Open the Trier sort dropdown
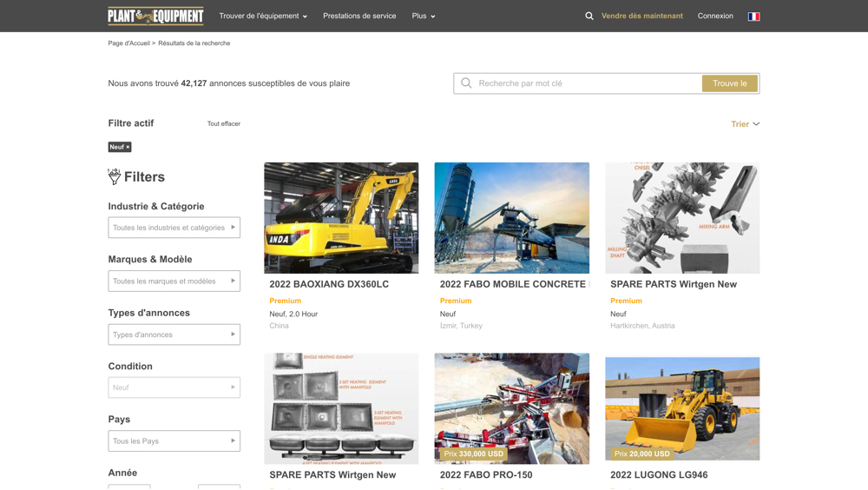This screenshot has width=868, height=490. pos(745,124)
